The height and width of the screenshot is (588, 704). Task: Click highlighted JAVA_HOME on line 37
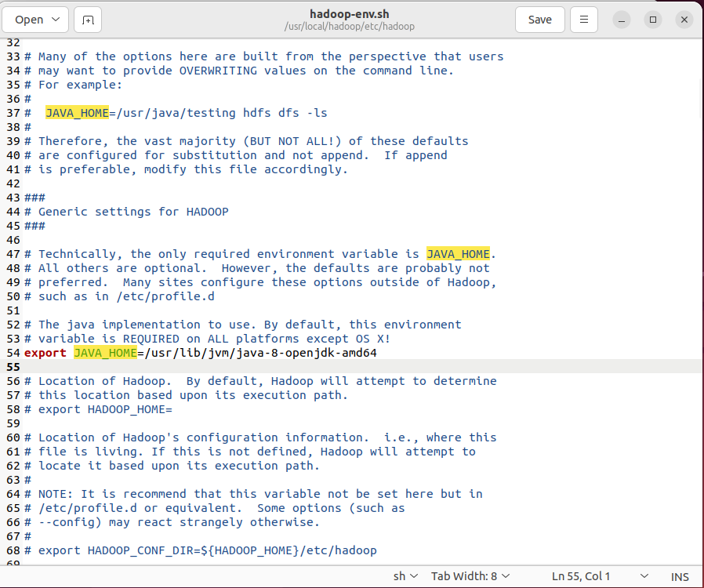(x=78, y=113)
